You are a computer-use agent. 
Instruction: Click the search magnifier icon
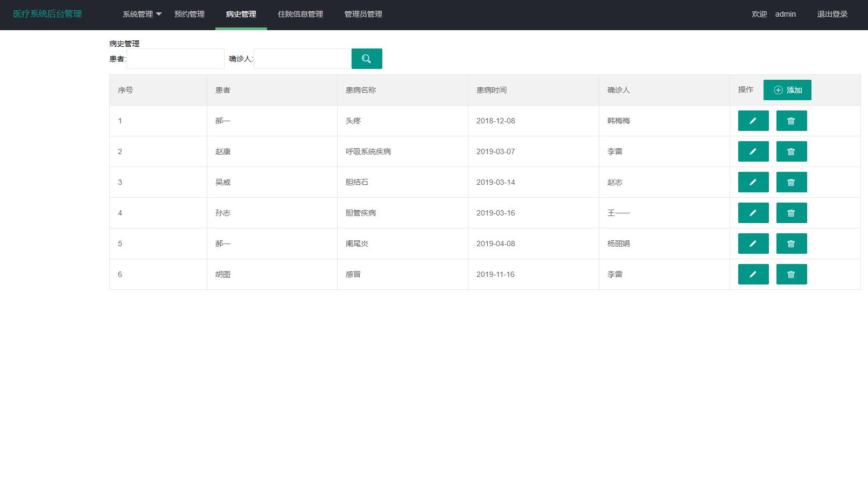tap(367, 59)
